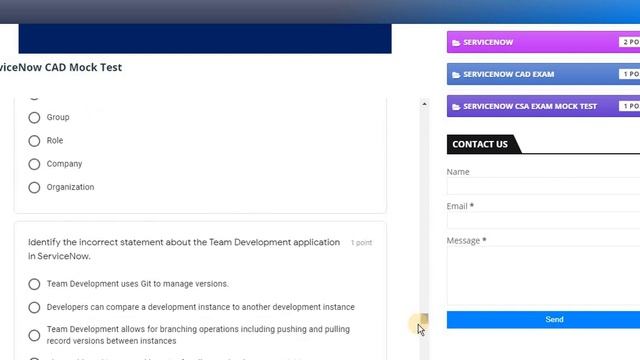Viewport: 640px width, 360px height.
Task: Click the post count badge on SERVICENOW
Action: pos(630,42)
